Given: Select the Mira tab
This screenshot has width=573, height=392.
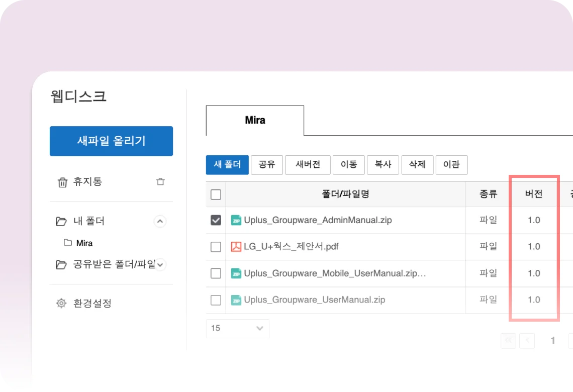Looking at the screenshot, I should pos(255,121).
